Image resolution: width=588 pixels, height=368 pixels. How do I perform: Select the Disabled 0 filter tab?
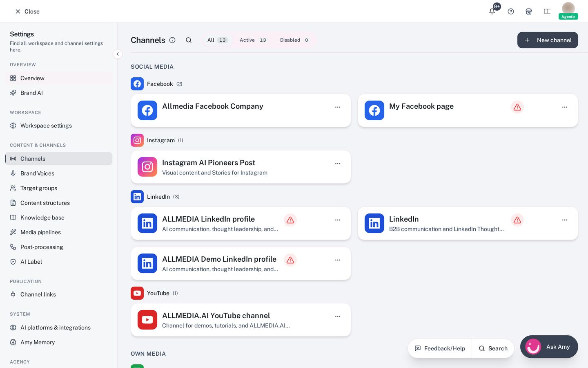[294, 40]
